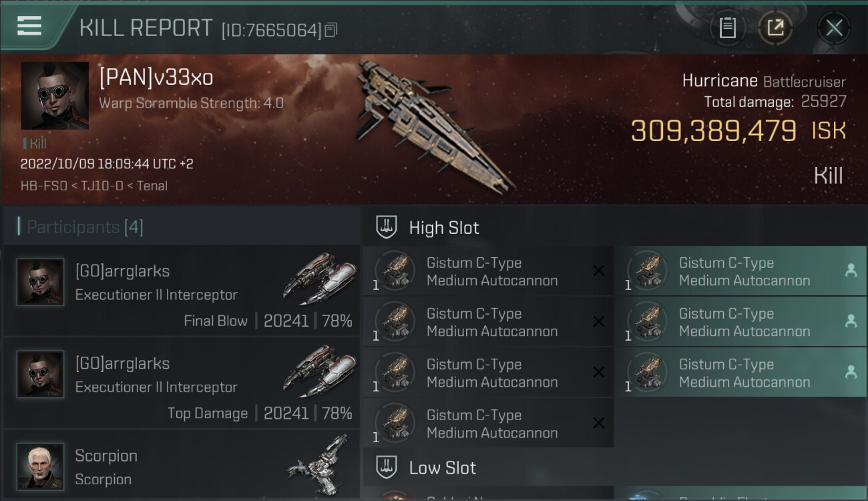Click the share/export report icon
This screenshot has width=868, height=501.
coord(775,28)
